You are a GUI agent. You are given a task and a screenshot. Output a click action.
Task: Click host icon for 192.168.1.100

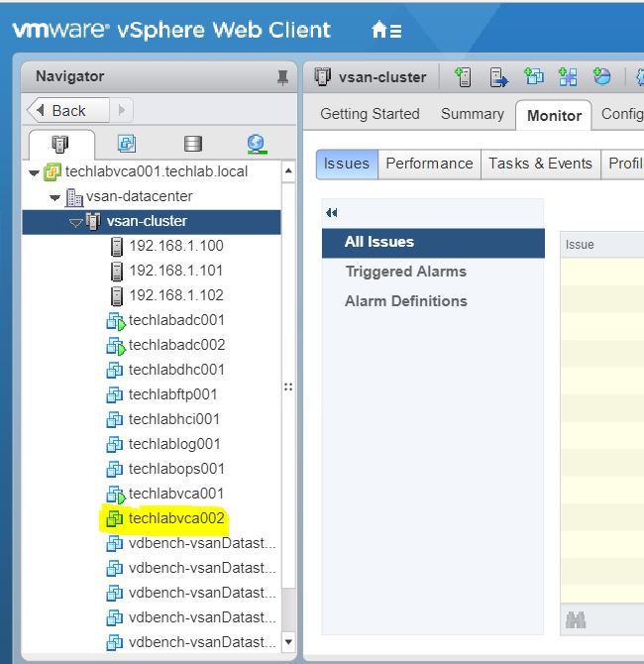(117, 247)
